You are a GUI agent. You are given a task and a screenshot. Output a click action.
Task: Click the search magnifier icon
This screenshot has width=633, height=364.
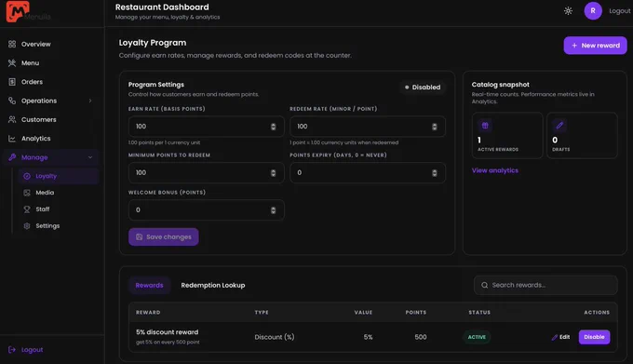pos(484,285)
